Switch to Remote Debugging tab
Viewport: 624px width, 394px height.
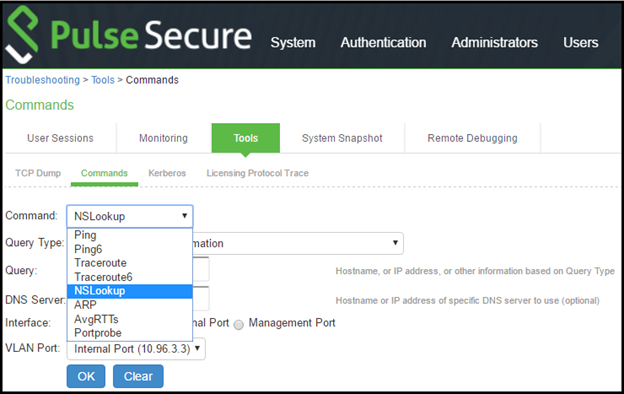472,138
